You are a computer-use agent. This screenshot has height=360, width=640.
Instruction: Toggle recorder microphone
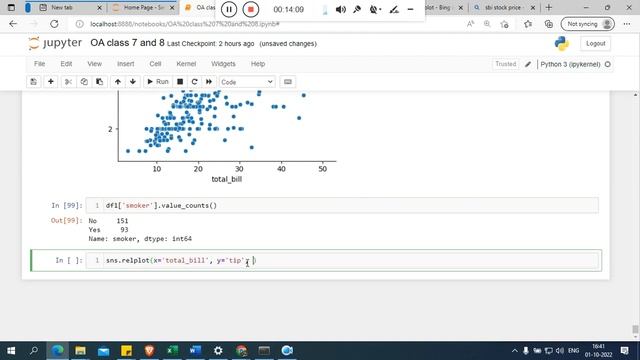click(x=357, y=9)
